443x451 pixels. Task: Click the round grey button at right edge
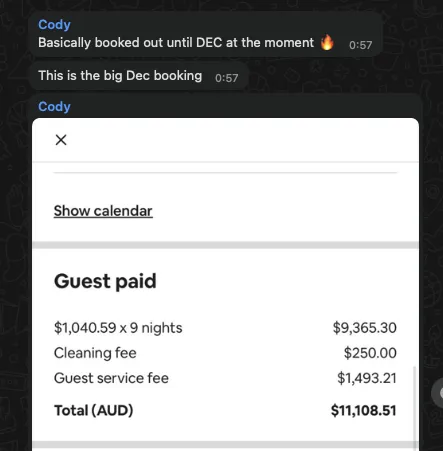click(437, 393)
